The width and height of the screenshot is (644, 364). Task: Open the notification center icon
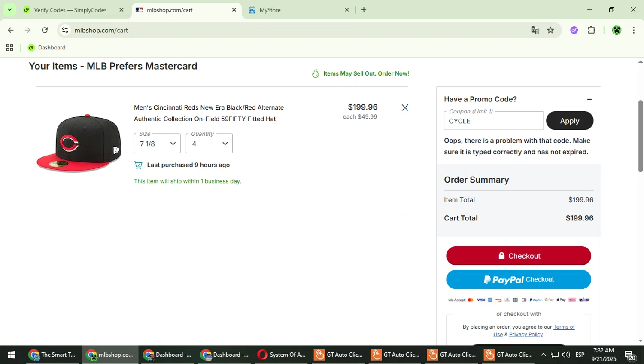630,355
